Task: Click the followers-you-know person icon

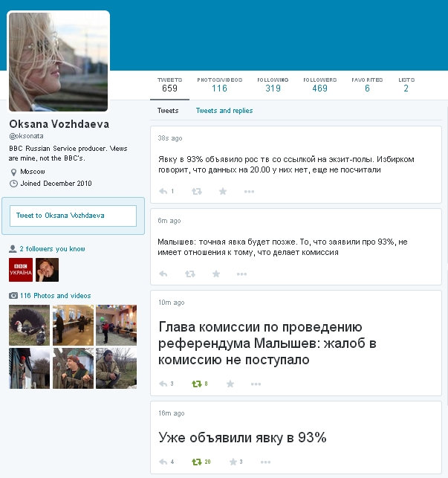Action: click(x=13, y=248)
